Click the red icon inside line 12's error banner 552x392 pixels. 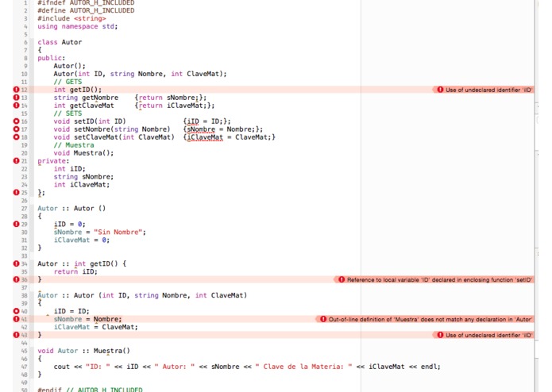[x=440, y=90]
